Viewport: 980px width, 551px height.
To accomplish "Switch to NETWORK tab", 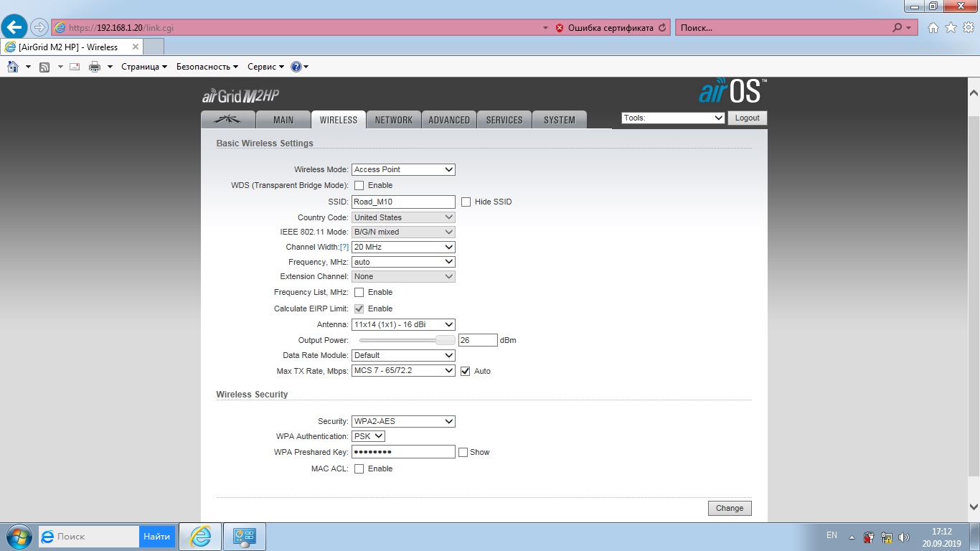I will click(394, 120).
